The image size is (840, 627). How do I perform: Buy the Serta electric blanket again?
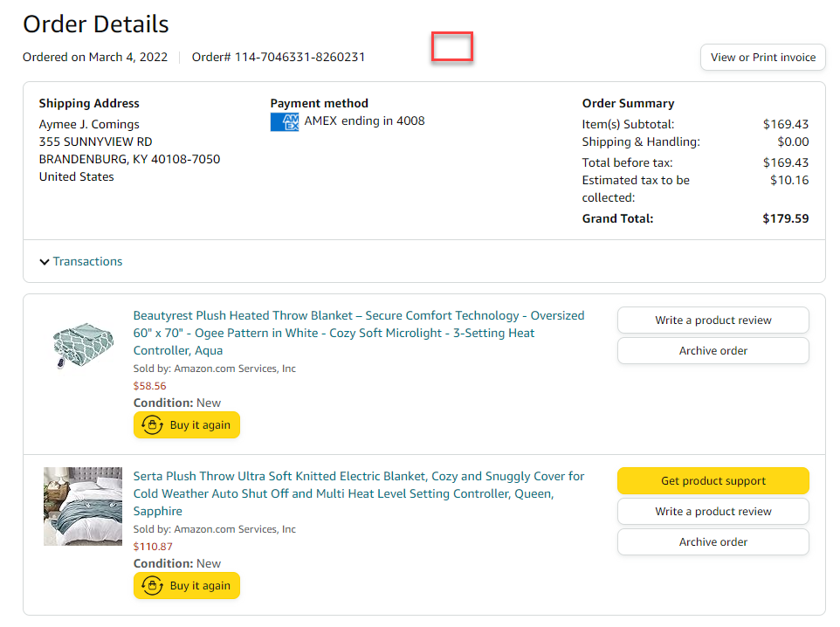click(x=187, y=586)
